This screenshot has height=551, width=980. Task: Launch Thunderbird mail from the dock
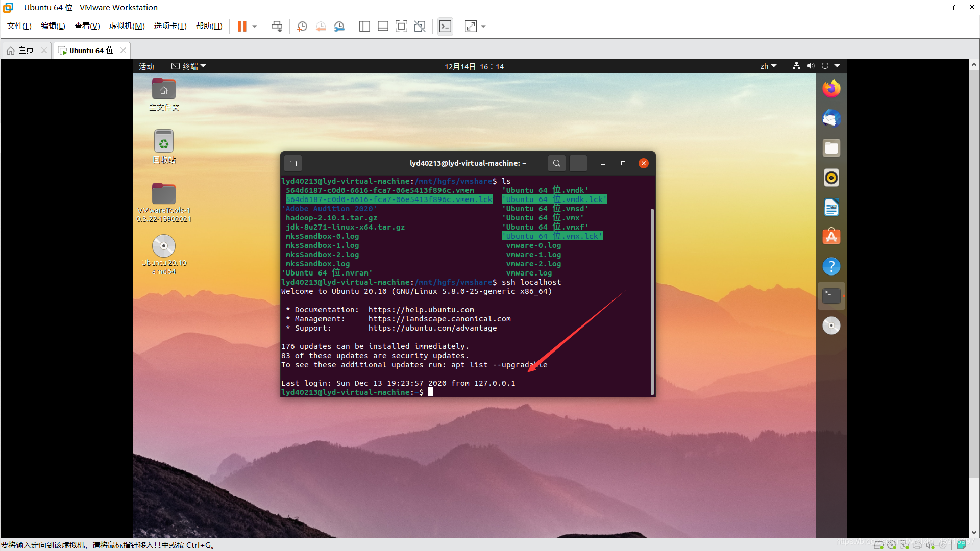point(831,118)
